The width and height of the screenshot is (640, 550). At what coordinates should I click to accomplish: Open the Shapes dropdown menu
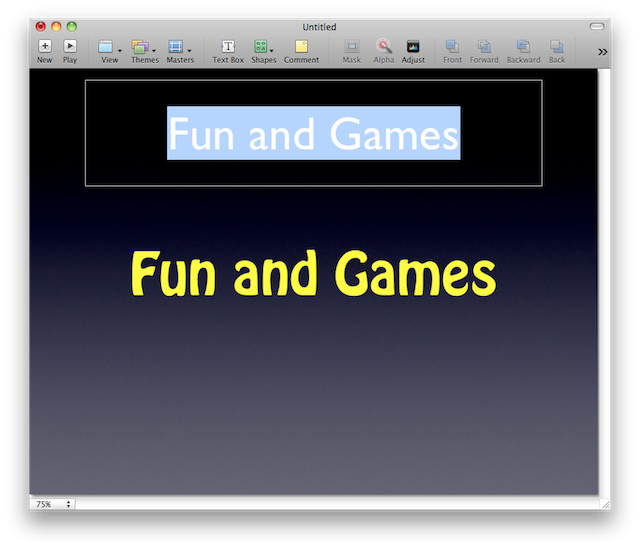coord(264,47)
